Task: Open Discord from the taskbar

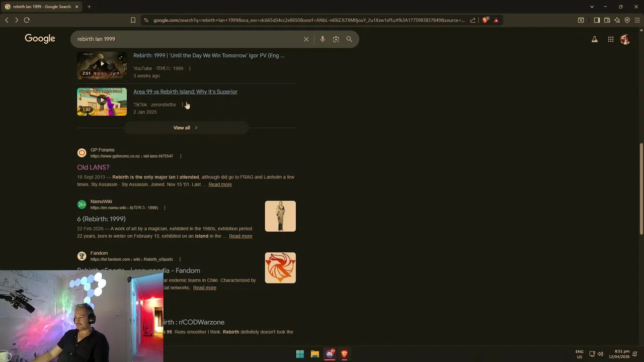Action: click(330, 354)
